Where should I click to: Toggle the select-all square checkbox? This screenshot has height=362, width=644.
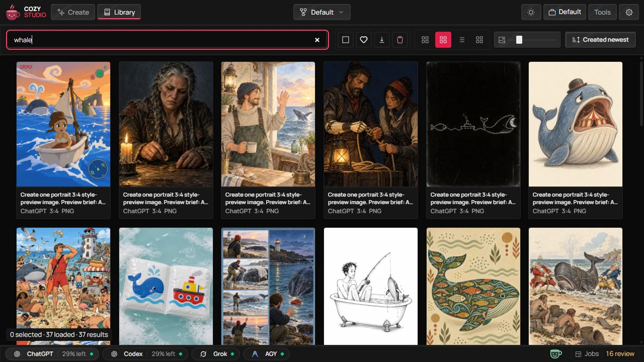pyautogui.click(x=346, y=40)
